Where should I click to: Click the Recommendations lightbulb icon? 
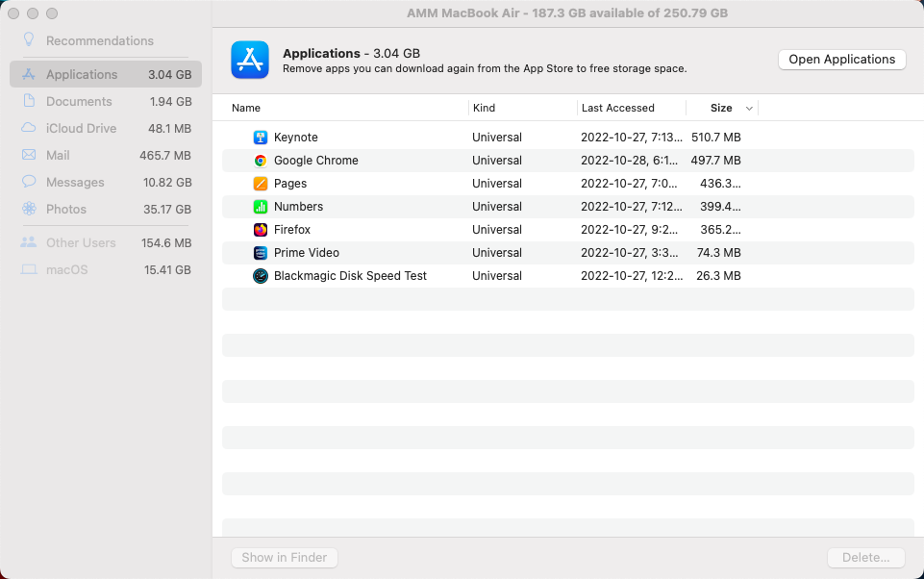[28, 39]
